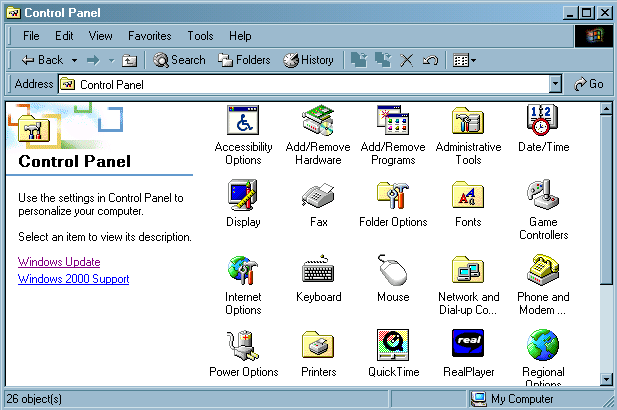Click the vertical scrollbar down arrow
617x410 pixels.
606,379
